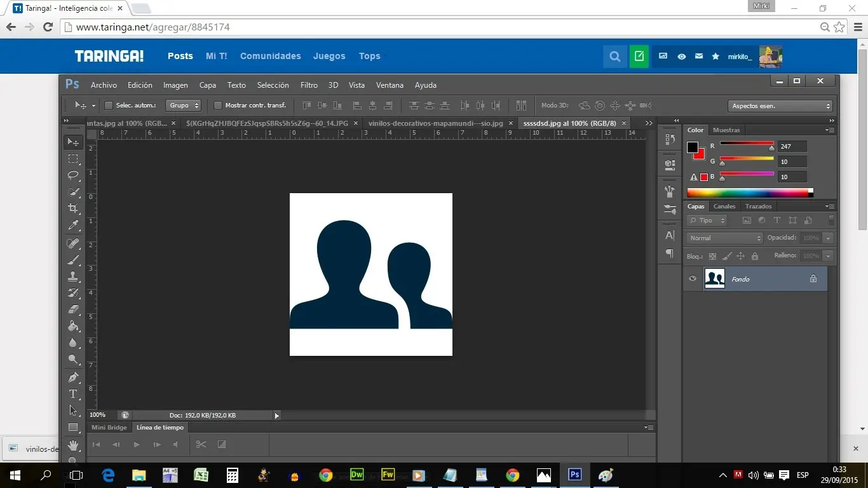Select the Hand tool
Viewport: 868px width, 488px height.
click(x=73, y=445)
